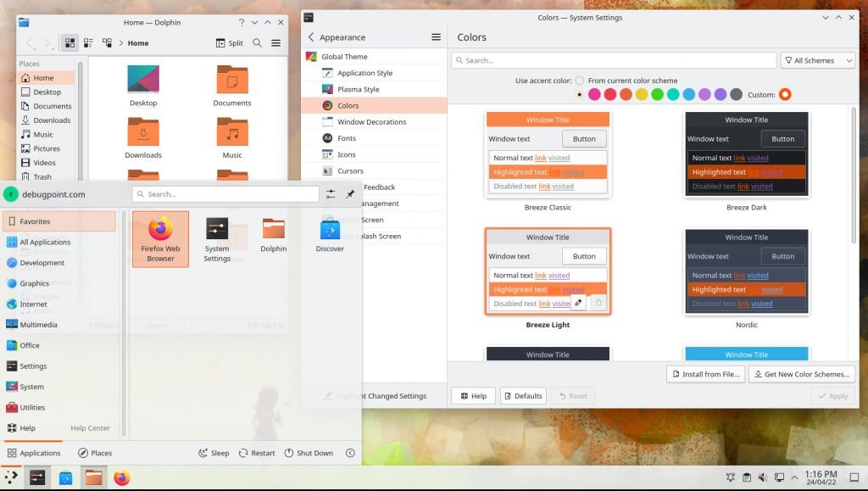Screen dimensions: 868x491
Task: Click the launcher configure sliders icon beside search
Action: point(331,193)
